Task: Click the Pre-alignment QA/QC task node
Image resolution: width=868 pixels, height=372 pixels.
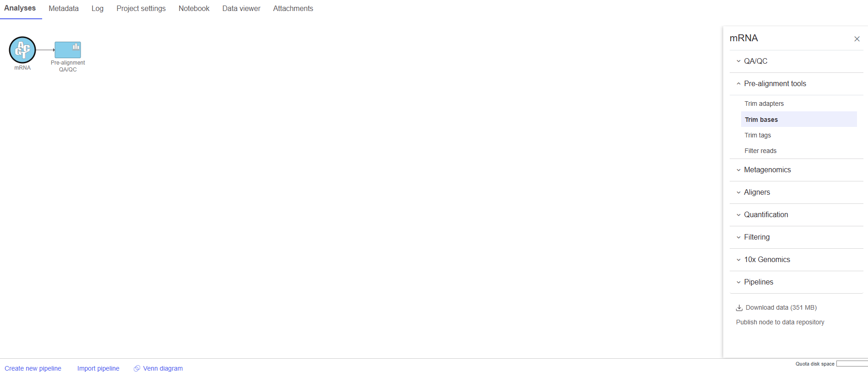Action: click(68, 50)
